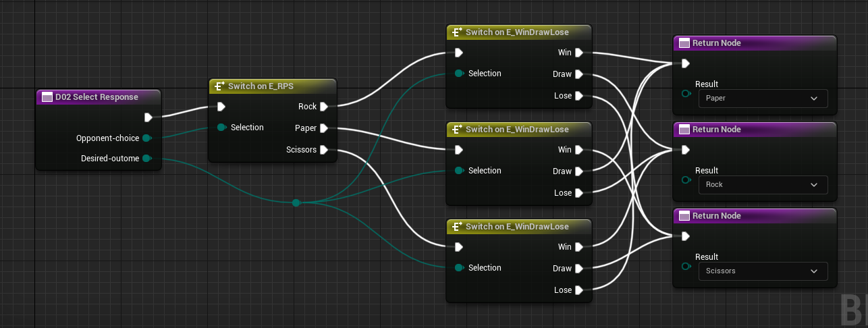The image size is (868, 328).
Task: Click top E_WinDrawLose switch Selection pin
Action: 459,73
